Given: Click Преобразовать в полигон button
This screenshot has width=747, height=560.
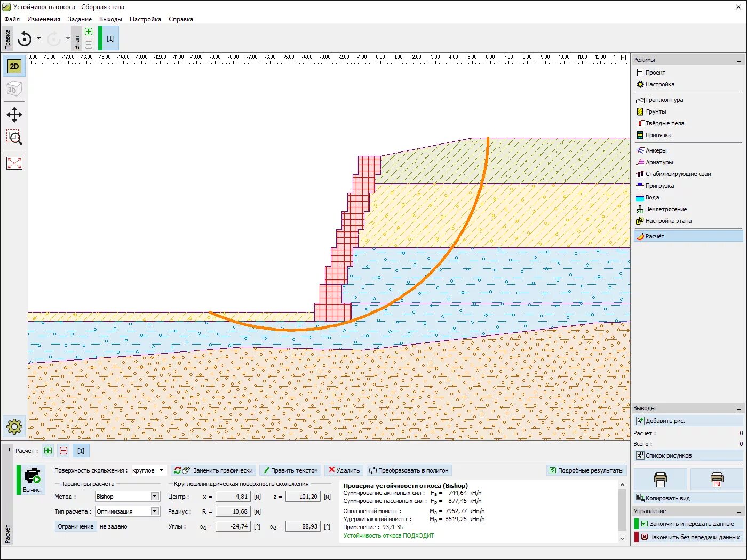Looking at the screenshot, I should click(409, 470).
